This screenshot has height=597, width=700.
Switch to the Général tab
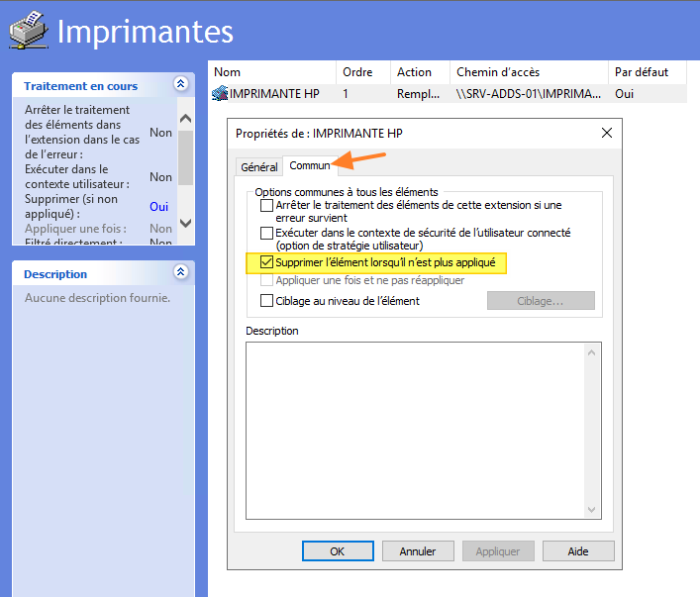point(259,167)
